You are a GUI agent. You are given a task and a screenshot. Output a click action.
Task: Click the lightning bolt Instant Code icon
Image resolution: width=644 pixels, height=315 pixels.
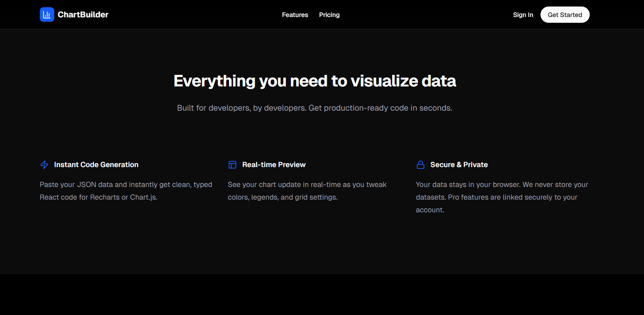44,165
